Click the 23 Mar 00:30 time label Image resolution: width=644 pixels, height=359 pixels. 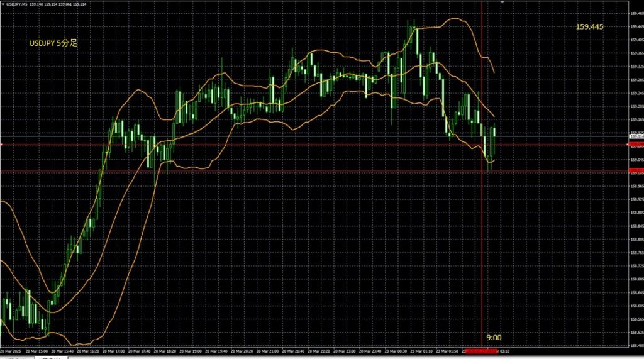click(x=396, y=351)
